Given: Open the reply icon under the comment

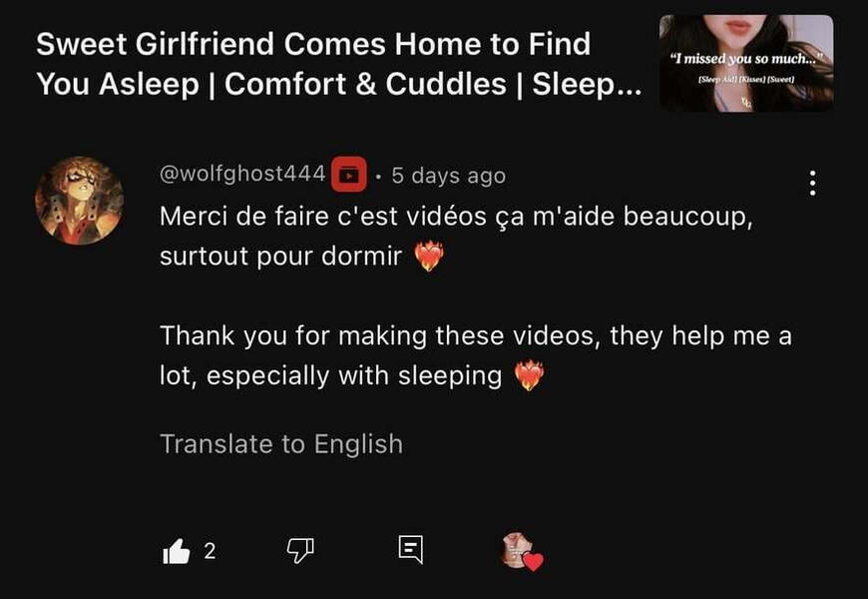Looking at the screenshot, I should [411, 550].
